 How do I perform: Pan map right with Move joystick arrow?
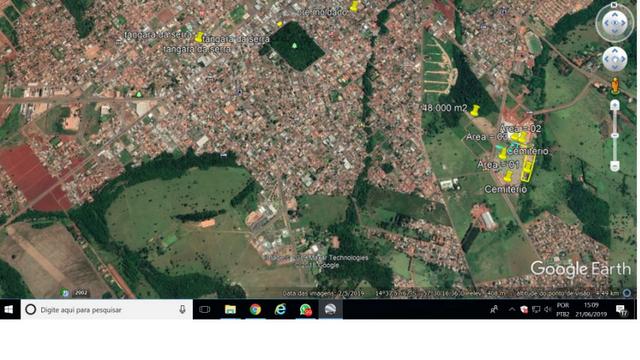pos(623,59)
